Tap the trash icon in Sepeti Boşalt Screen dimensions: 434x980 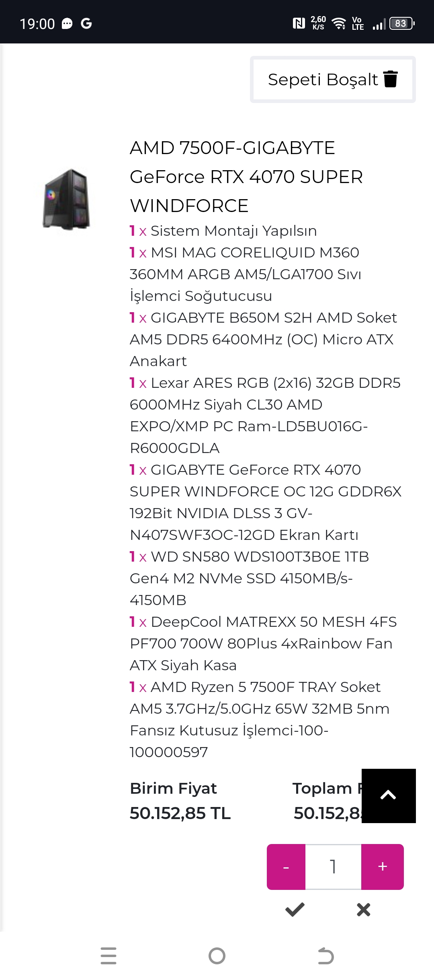390,79
